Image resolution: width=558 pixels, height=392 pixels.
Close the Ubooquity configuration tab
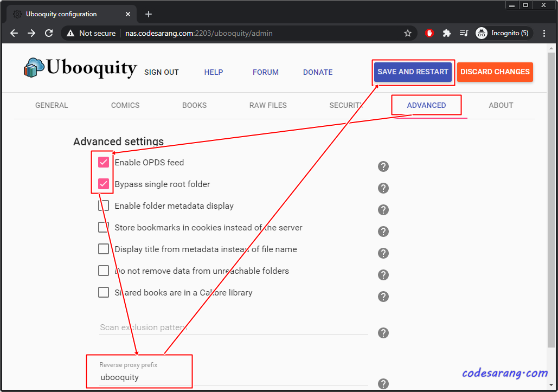tap(128, 14)
